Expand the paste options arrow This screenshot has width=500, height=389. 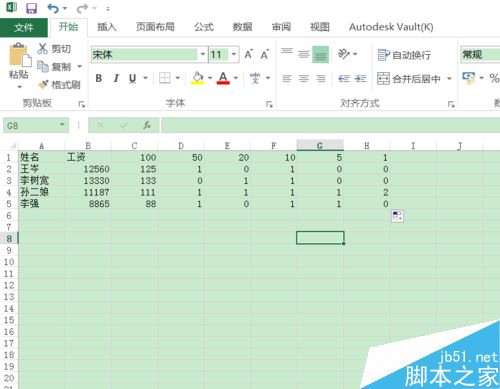[19, 87]
